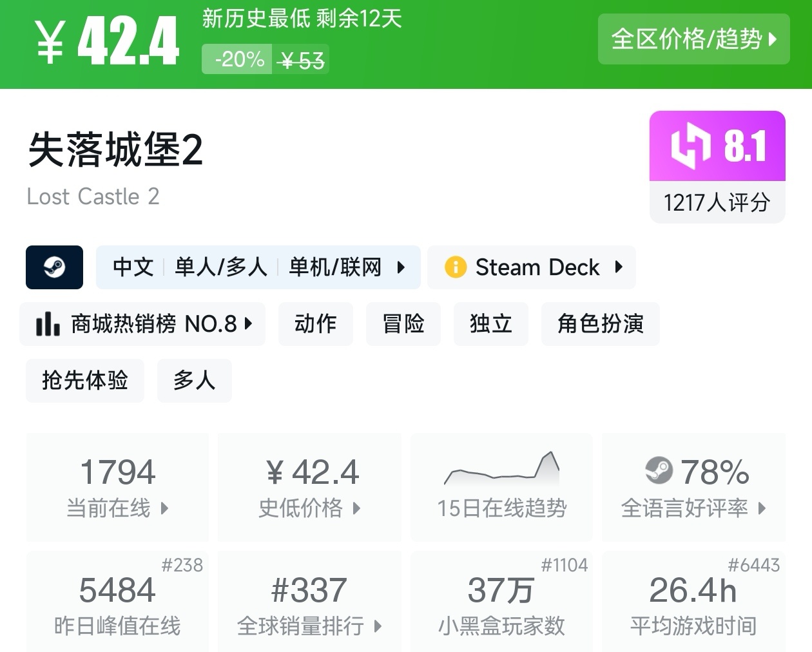Open 全区价格/趋势 regional price trends
Screen dimensions: 812x652
pyautogui.click(x=694, y=39)
